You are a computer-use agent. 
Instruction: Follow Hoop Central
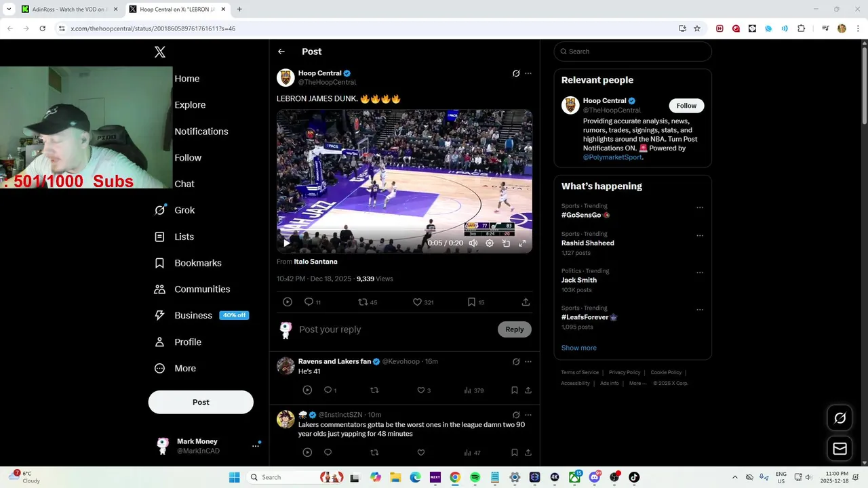click(686, 106)
